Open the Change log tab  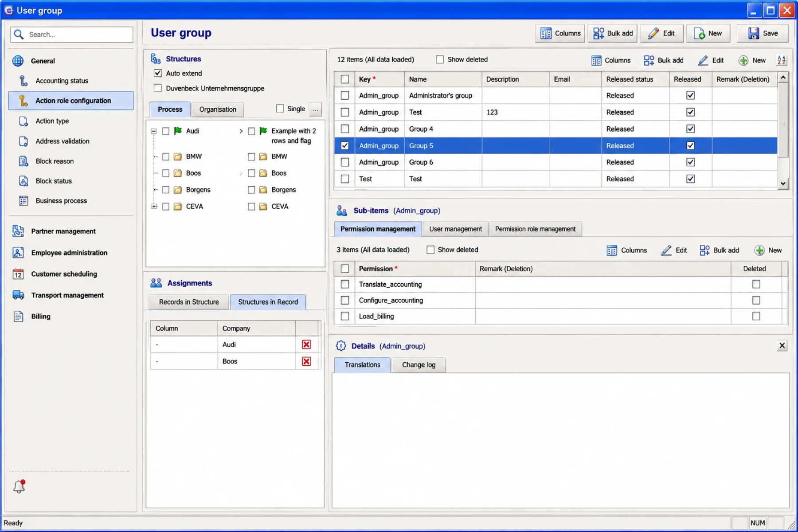419,364
